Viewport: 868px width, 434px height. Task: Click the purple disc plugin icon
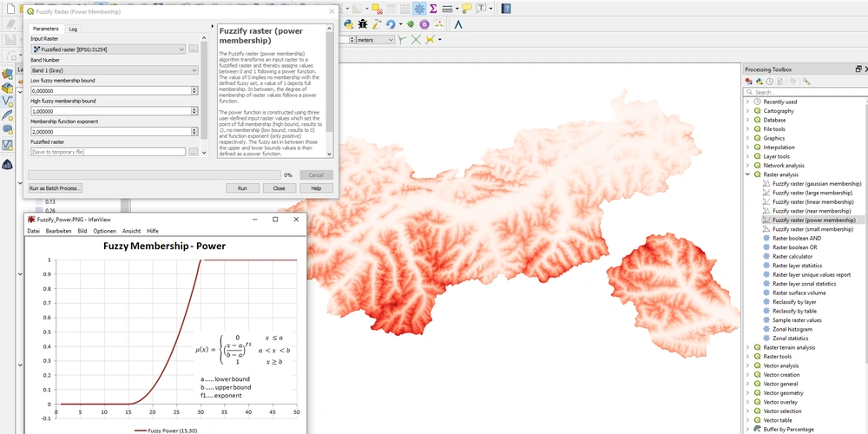pos(424,23)
